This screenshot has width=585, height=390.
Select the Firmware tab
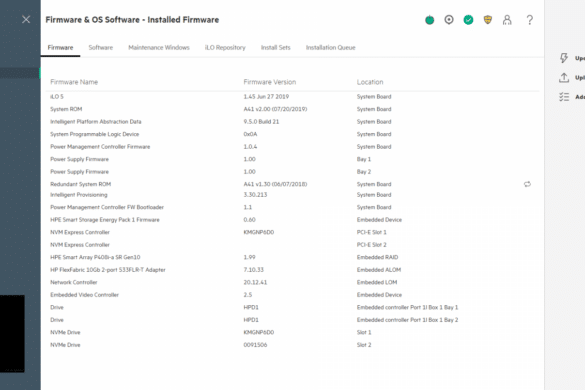click(60, 47)
